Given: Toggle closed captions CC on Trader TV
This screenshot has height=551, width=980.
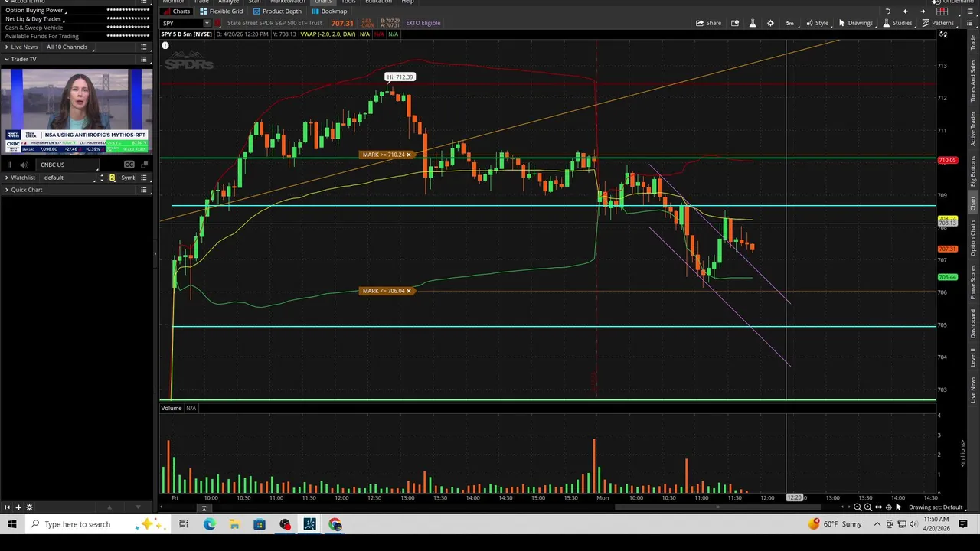Looking at the screenshot, I should pyautogui.click(x=129, y=165).
